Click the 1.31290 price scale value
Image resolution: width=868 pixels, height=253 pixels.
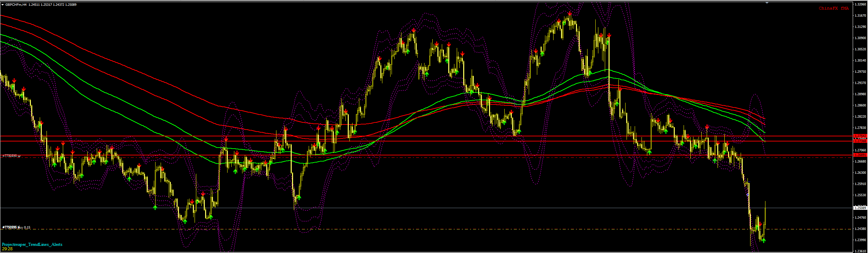click(x=861, y=27)
